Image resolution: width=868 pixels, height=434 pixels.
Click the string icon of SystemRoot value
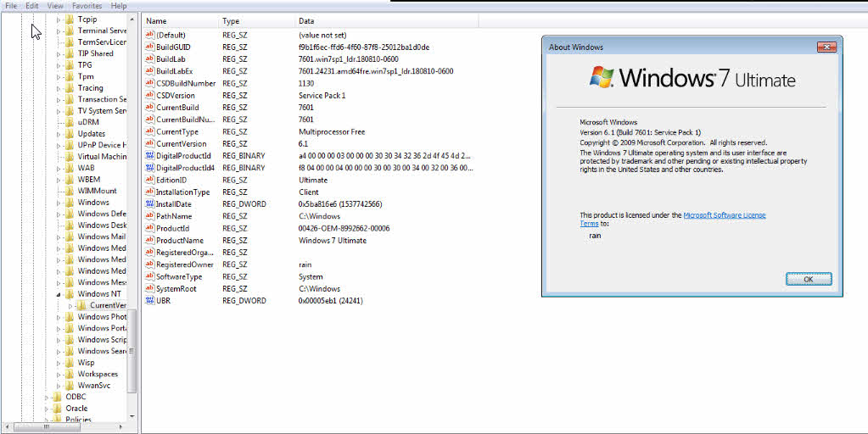coord(149,289)
